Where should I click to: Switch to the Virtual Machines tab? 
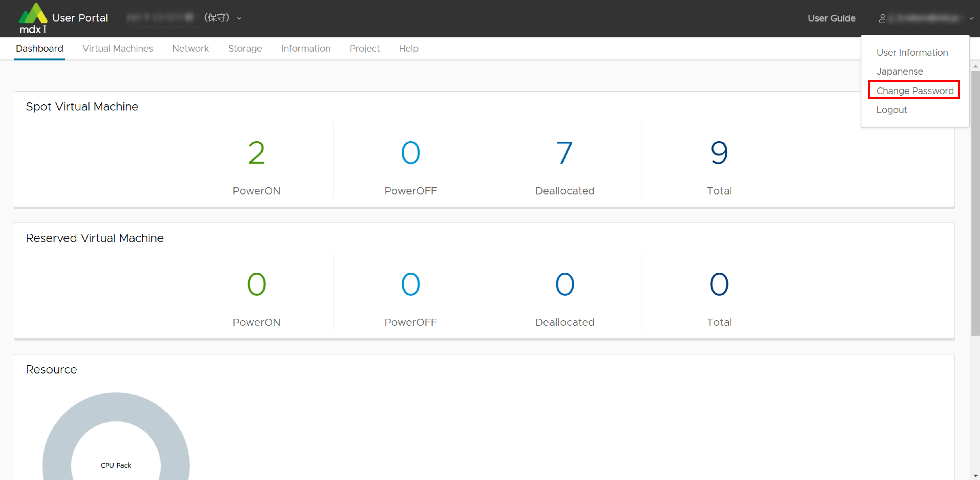click(118, 48)
